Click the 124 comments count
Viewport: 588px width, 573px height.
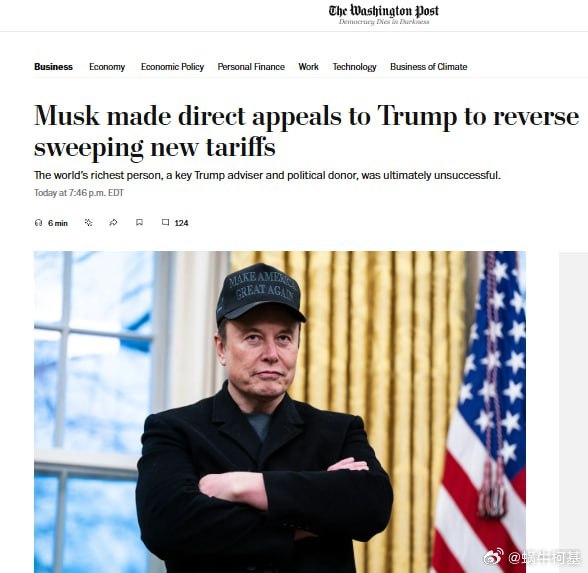tap(182, 223)
